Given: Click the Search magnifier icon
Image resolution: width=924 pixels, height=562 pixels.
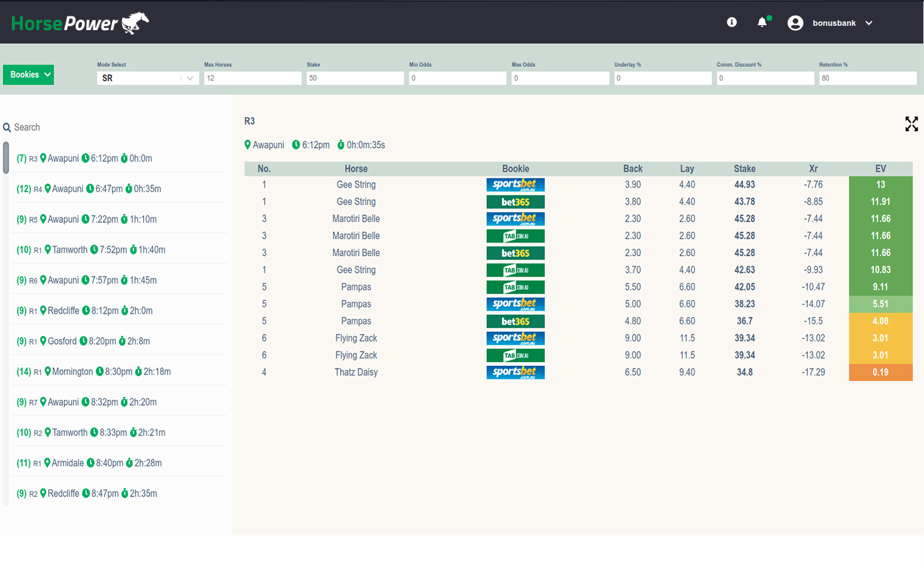Looking at the screenshot, I should coord(7,128).
